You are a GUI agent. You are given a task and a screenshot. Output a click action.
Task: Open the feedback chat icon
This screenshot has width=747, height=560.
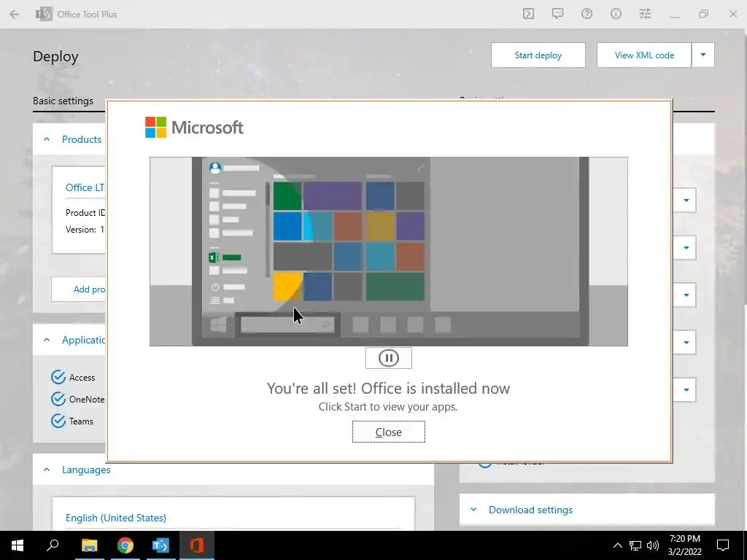tap(557, 14)
